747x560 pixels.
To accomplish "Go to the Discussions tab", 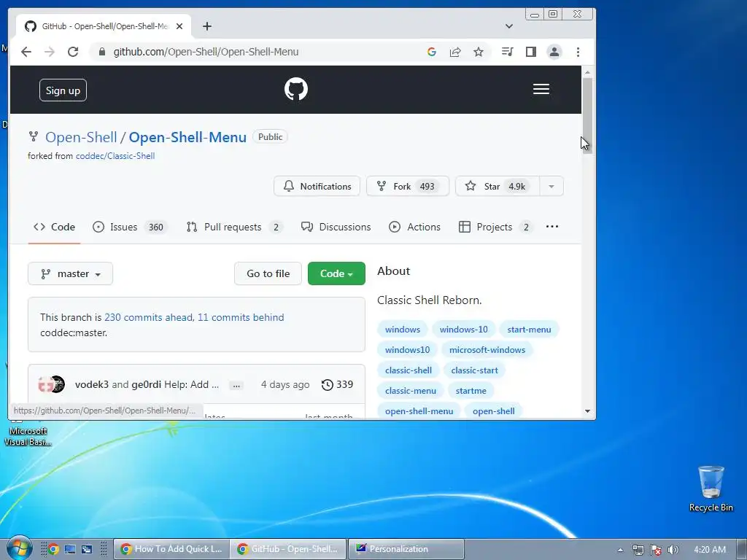I will 336,227.
